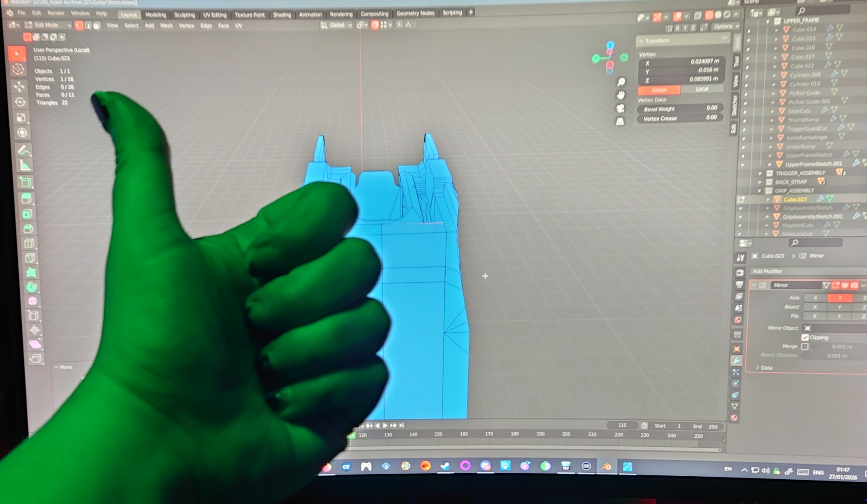Open the Modifiers wrench properties tab

coord(736,361)
